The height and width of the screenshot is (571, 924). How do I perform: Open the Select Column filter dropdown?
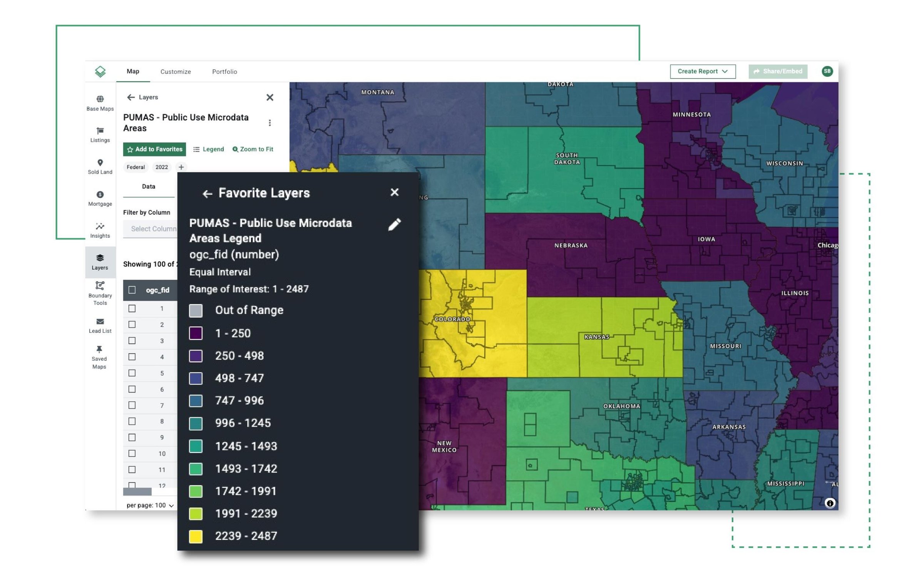click(154, 228)
